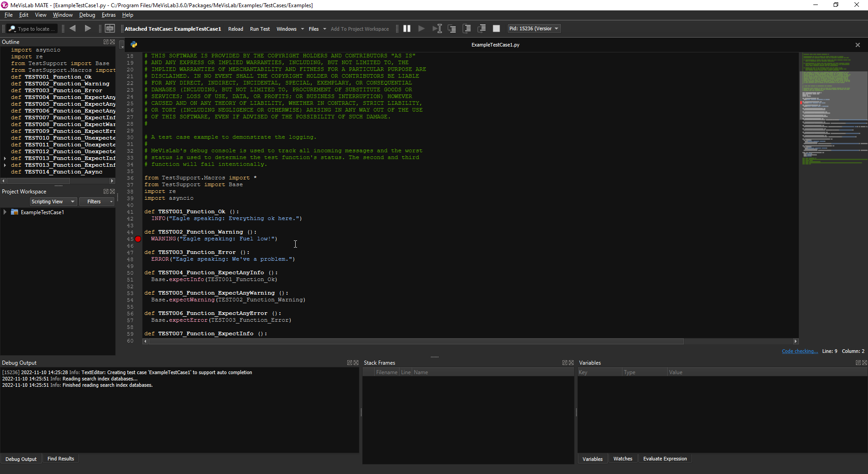Open the Debug menu

(87, 15)
